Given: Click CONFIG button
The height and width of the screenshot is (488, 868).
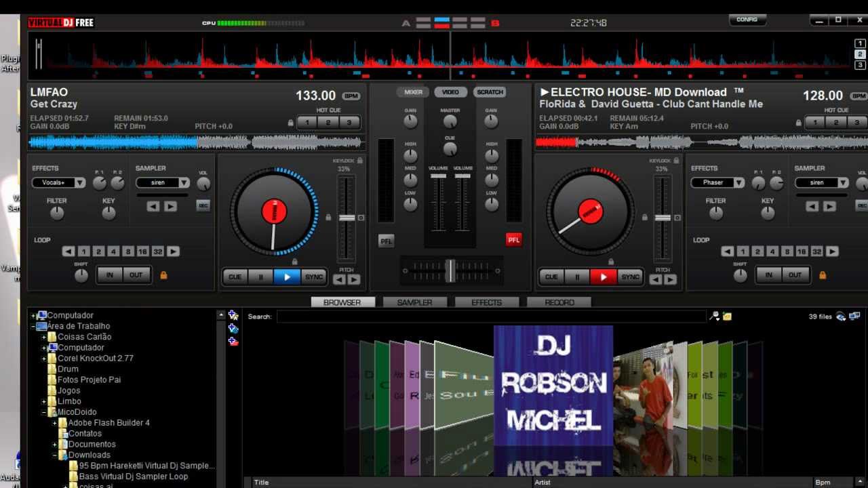Looking at the screenshot, I should coord(747,20).
